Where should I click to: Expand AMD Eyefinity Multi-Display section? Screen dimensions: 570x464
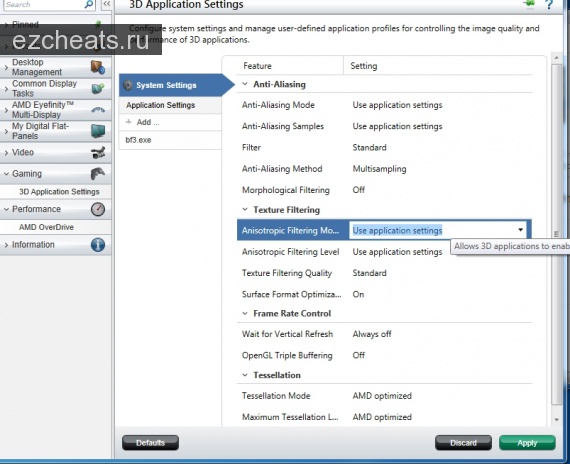6,110
